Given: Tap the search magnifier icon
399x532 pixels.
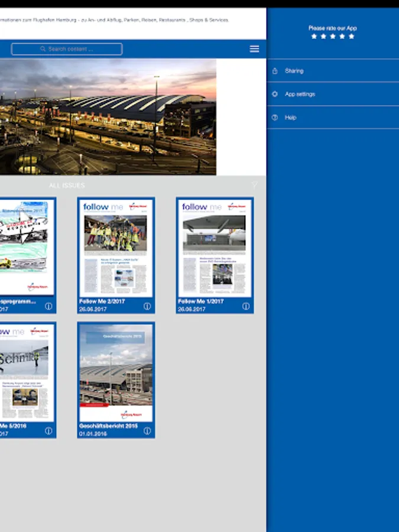Looking at the screenshot, I should coord(43,49).
